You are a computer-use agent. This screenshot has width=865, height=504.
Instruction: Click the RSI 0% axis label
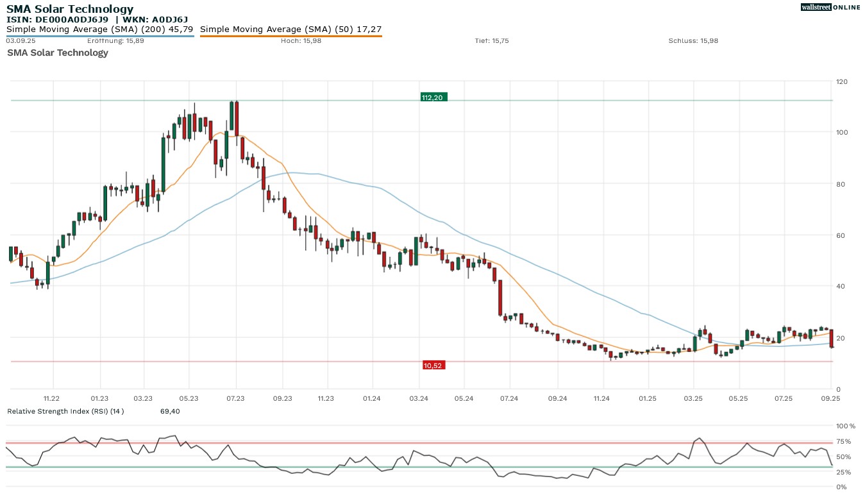click(842, 487)
